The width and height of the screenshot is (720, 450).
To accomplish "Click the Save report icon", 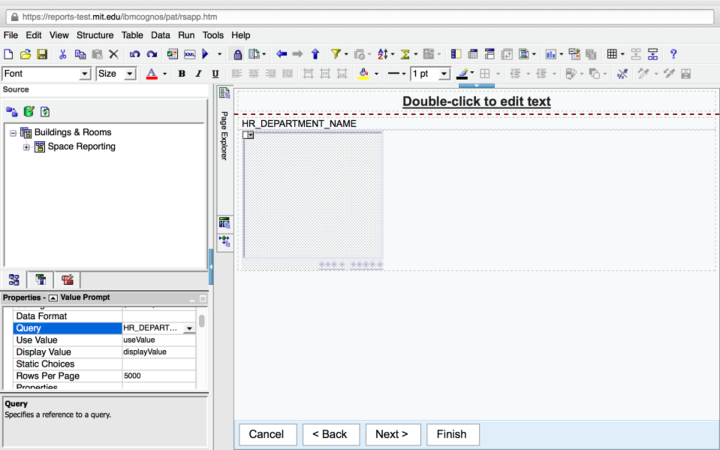I will pos(42,54).
